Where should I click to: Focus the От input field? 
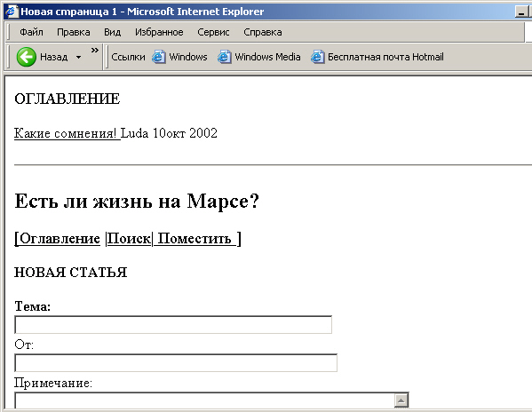176,363
